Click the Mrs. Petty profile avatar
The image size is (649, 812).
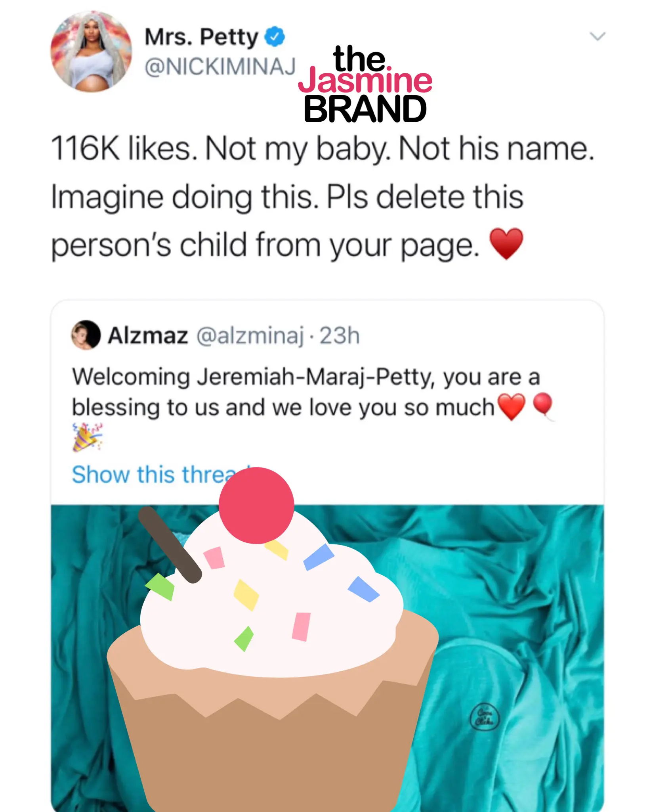pos(91,52)
